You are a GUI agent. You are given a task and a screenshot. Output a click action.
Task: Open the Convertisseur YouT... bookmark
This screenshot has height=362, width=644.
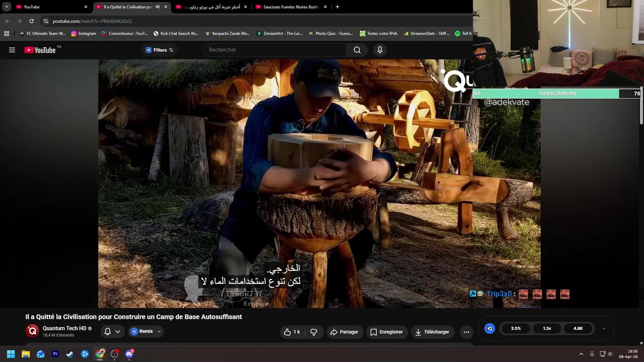(x=125, y=34)
